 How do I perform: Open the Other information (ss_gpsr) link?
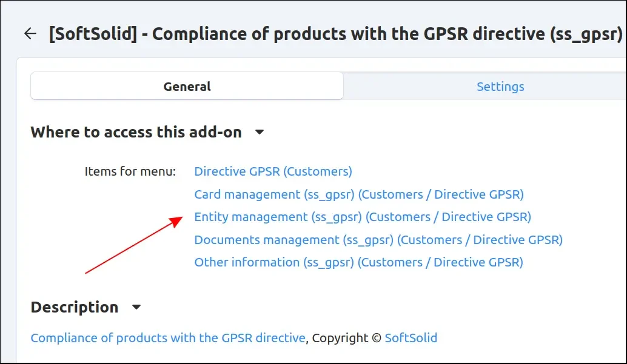pos(358,262)
